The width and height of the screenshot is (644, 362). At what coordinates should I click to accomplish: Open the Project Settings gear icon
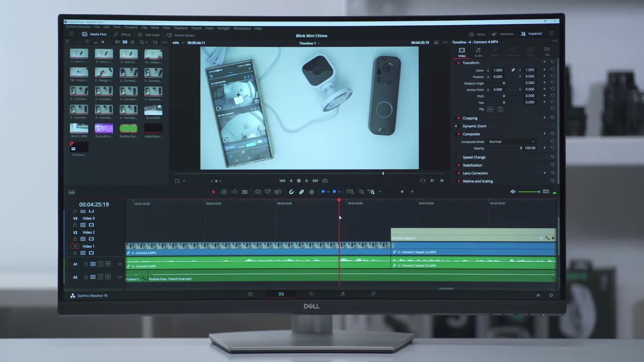click(551, 295)
